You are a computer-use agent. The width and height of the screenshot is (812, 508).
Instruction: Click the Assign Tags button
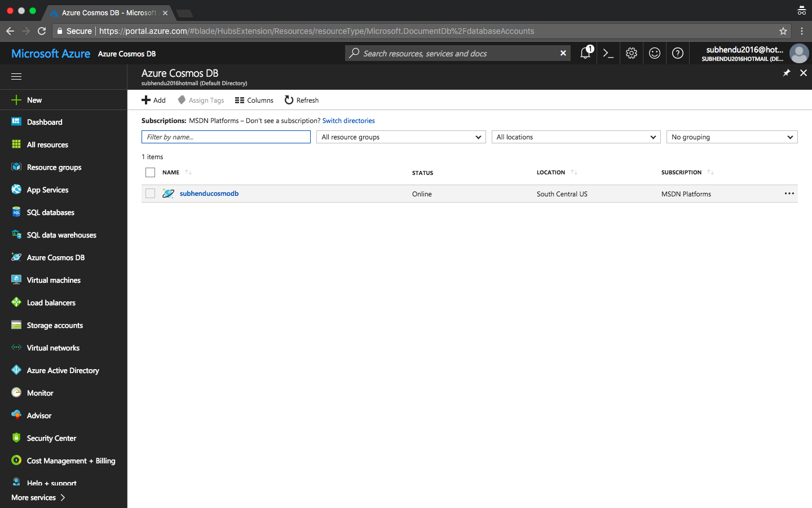(201, 100)
